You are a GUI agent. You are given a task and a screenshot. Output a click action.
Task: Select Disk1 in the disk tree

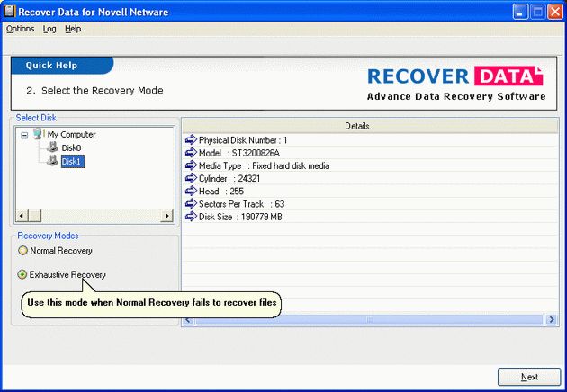[73, 161]
